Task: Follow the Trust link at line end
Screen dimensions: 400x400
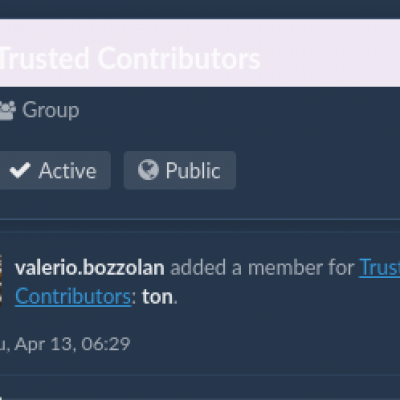Action: point(379,268)
